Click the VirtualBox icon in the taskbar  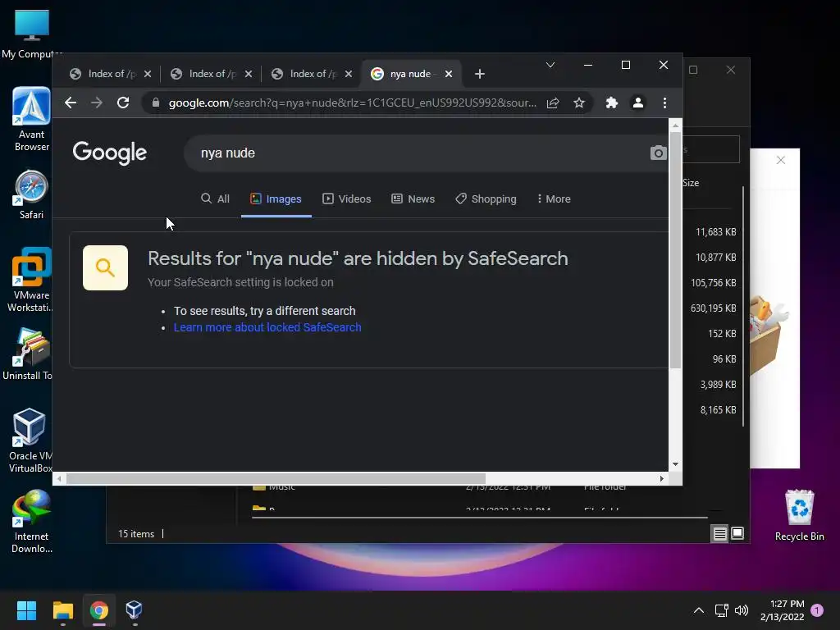(134, 610)
